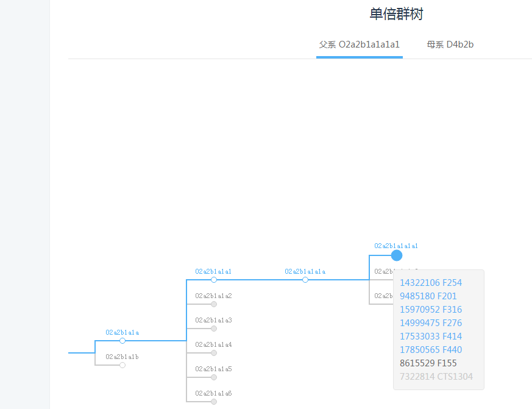The height and width of the screenshot is (409, 532).
Task: Select the filled blue O2a2b1a1a1a1 node circle
Action: tap(397, 255)
